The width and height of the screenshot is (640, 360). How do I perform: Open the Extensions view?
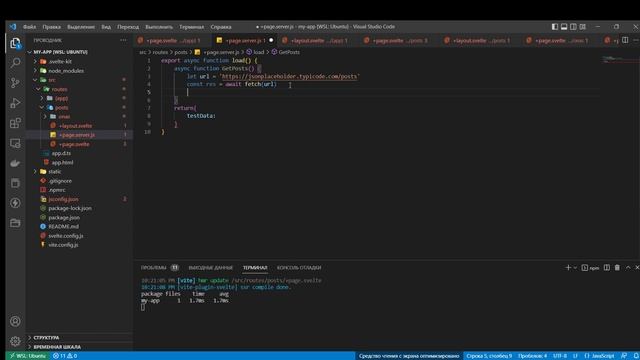(x=15, y=123)
